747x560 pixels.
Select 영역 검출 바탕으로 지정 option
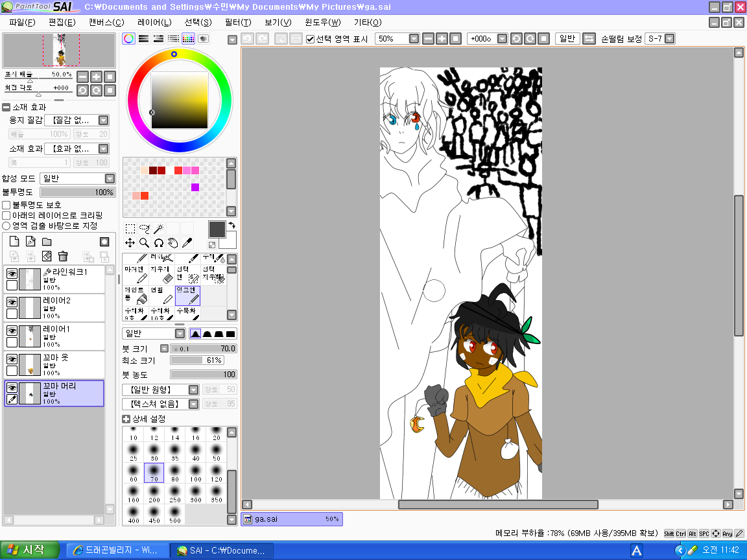point(6,226)
